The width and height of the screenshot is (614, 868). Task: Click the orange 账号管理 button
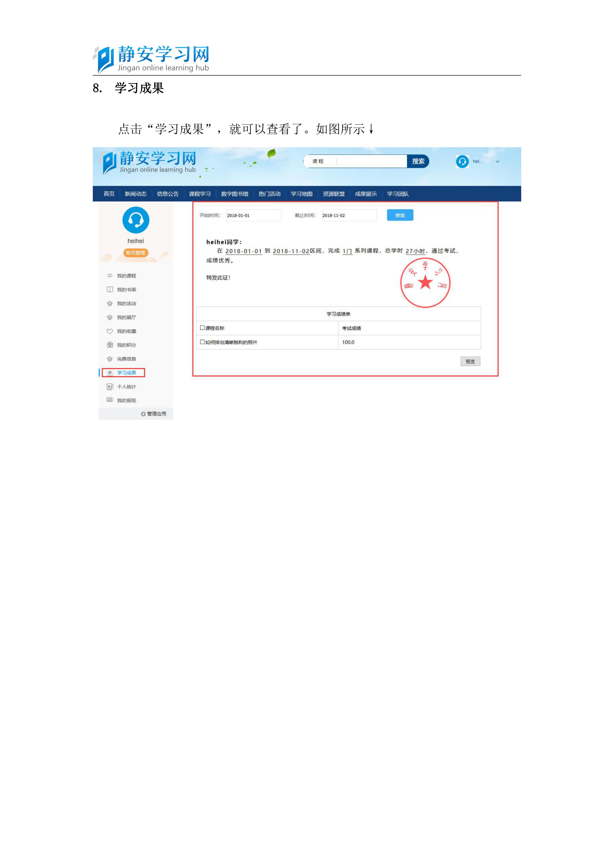[136, 253]
